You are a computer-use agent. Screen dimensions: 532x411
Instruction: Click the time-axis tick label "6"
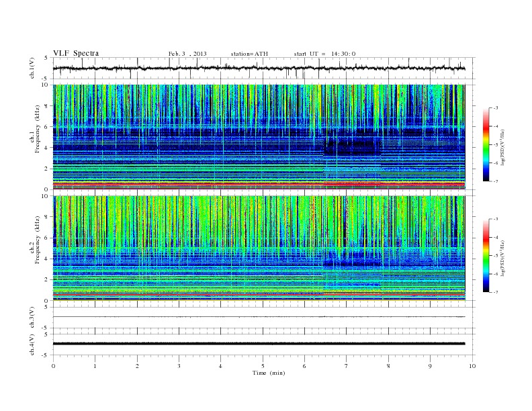(x=305, y=366)
